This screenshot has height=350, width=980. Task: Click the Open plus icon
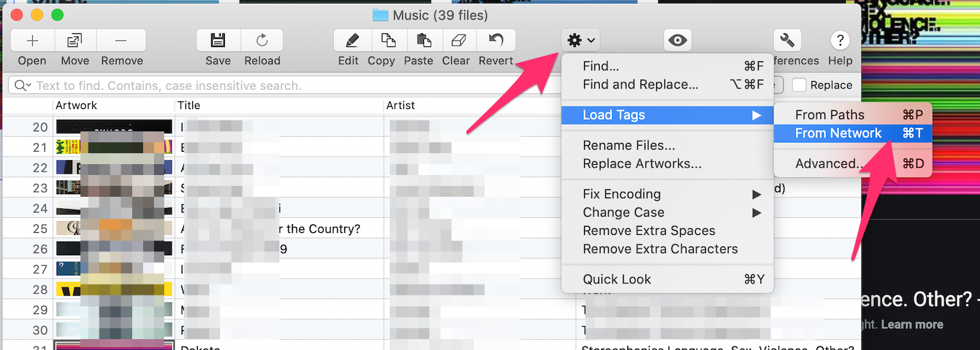[32, 41]
